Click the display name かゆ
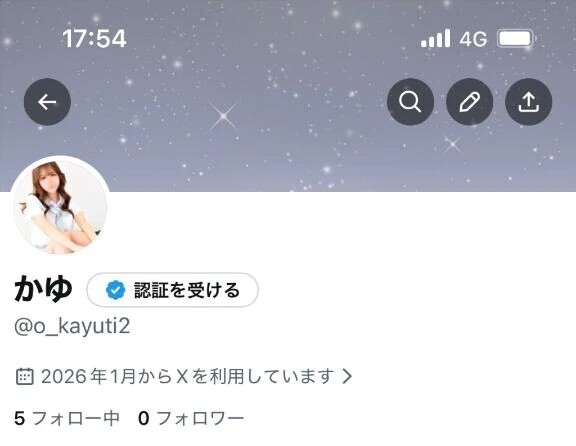This screenshot has width=576, height=446. [x=43, y=289]
